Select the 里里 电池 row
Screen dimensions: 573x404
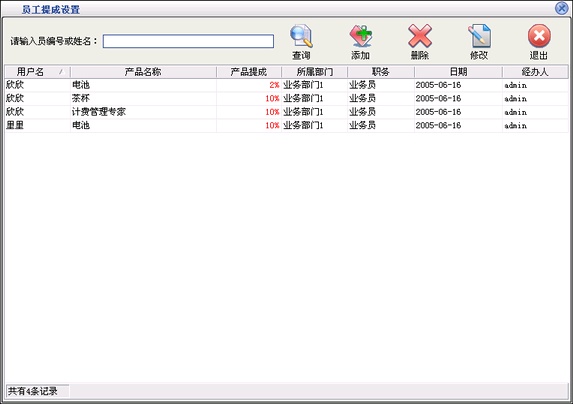(x=286, y=126)
